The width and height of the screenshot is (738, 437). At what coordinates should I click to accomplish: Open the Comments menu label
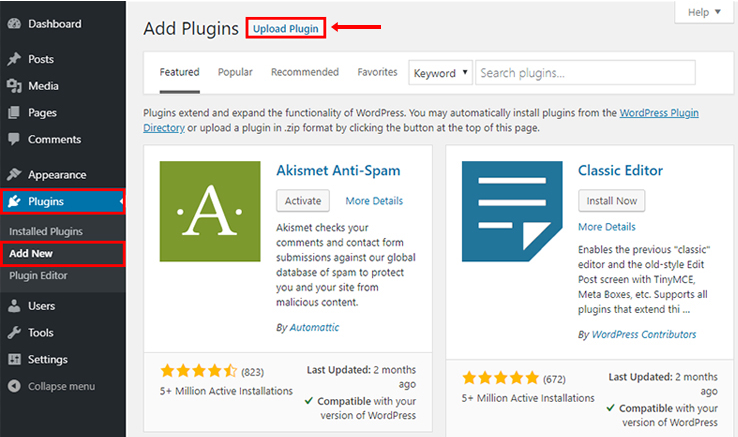coord(55,139)
